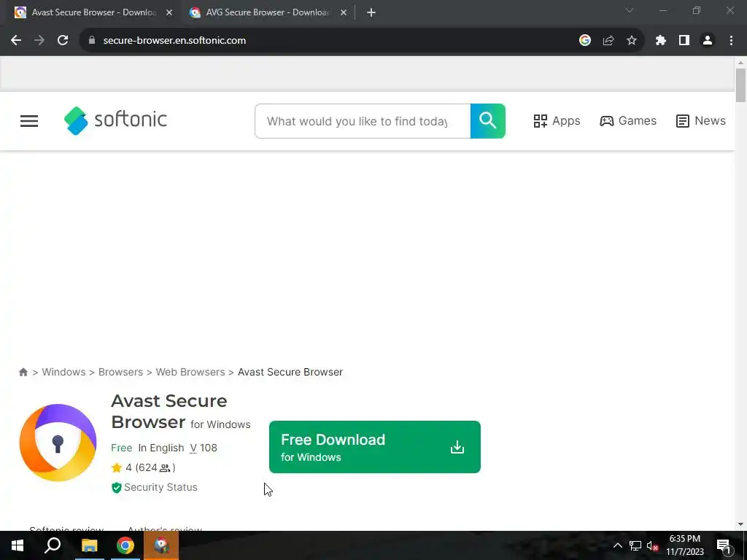Open the Softonic hamburger menu
The width and height of the screenshot is (747, 560).
(29, 121)
